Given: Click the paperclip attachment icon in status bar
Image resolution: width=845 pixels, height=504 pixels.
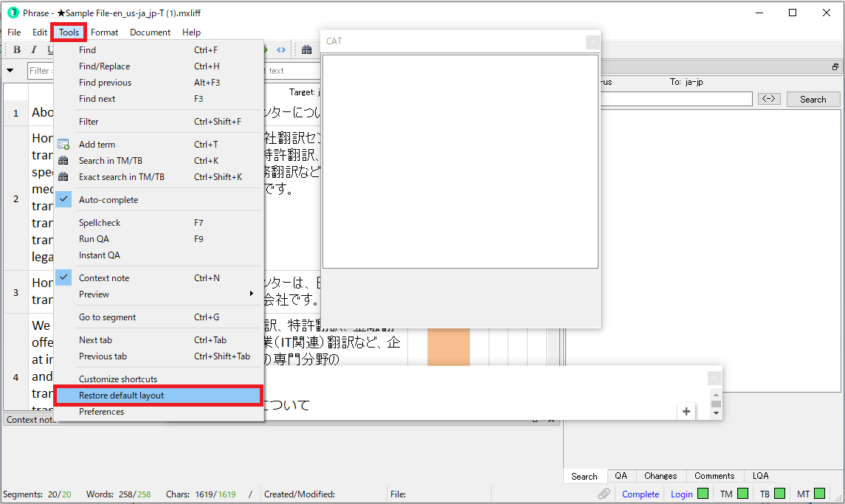Looking at the screenshot, I should (x=604, y=494).
